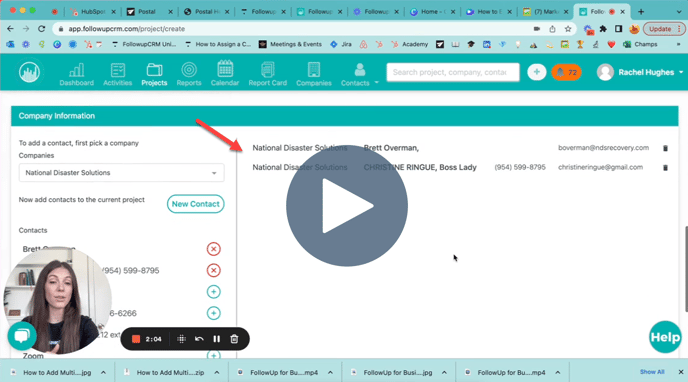Click the round plus quick-add button
Viewport: 688px width, 382px height.
click(536, 72)
